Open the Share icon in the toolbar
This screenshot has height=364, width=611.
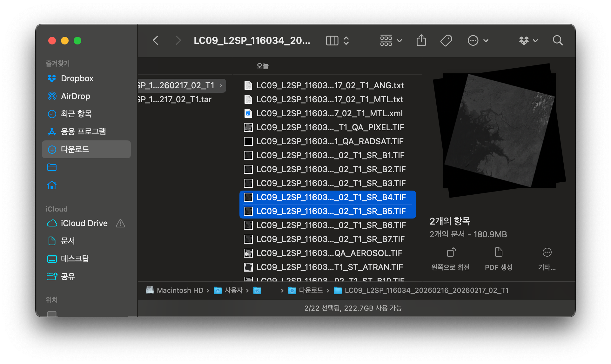click(x=421, y=40)
